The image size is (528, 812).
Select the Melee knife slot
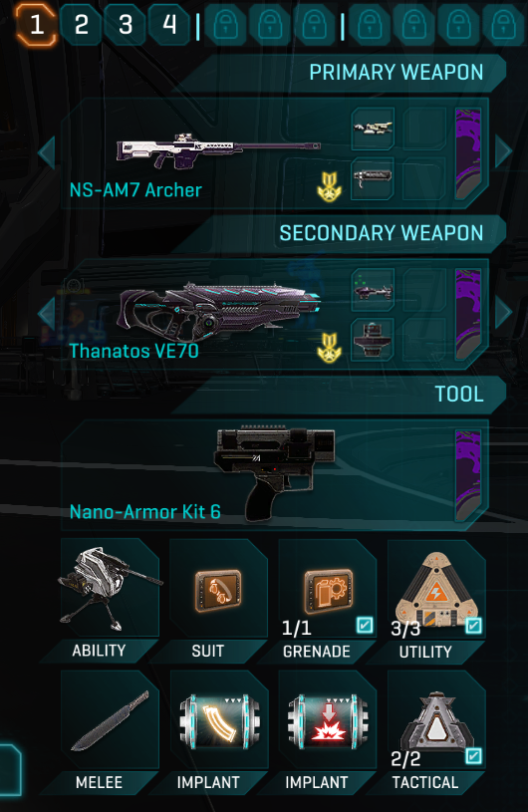coord(110,719)
